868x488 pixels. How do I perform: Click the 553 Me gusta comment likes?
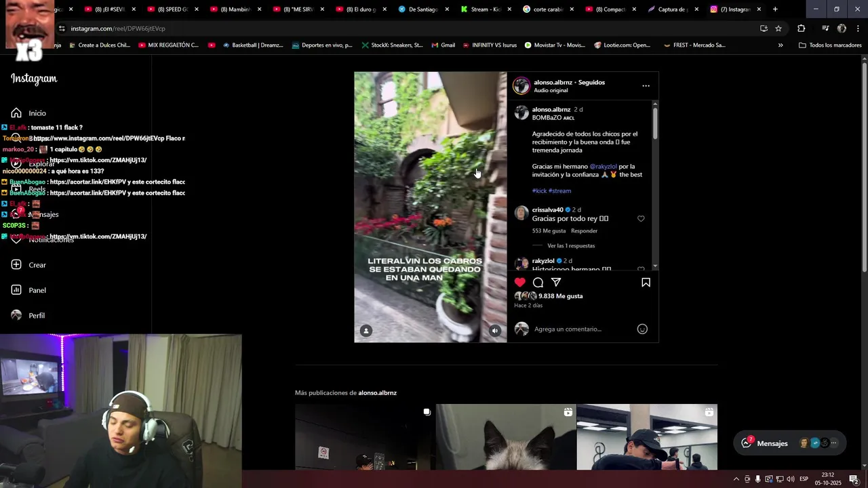(x=549, y=231)
